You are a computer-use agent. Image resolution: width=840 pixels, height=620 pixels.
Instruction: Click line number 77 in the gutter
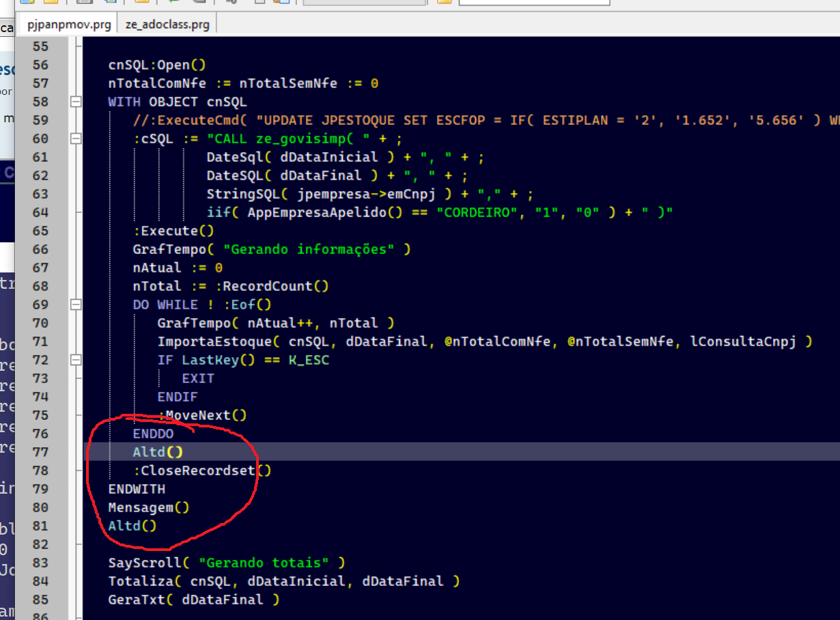tap(41, 452)
